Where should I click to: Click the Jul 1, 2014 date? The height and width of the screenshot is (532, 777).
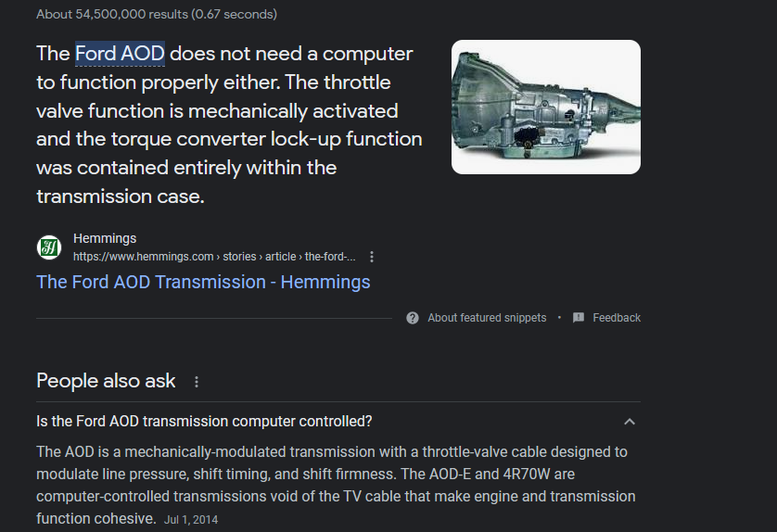point(191,520)
